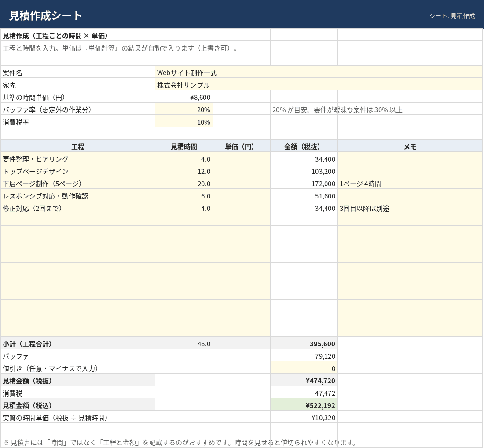Screen dimensions: 484x448
Task: Click the 見積作成シート title
Action: coord(45,15)
